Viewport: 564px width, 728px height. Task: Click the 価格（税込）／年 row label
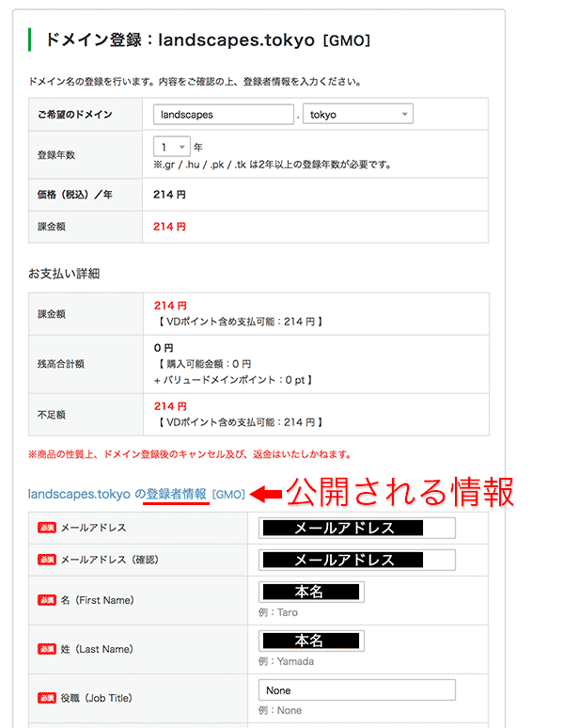(74, 195)
